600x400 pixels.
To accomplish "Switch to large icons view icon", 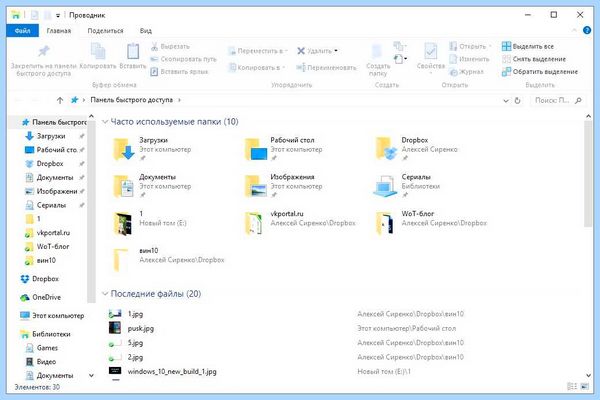I will click(x=584, y=387).
